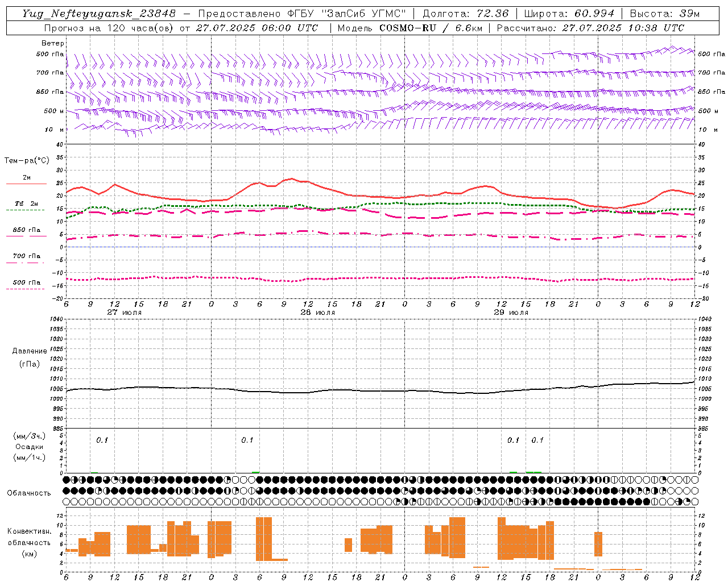
Task: Click the (гПа) unit label under Давление
Action: pyautogui.click(x=30, y=364)
